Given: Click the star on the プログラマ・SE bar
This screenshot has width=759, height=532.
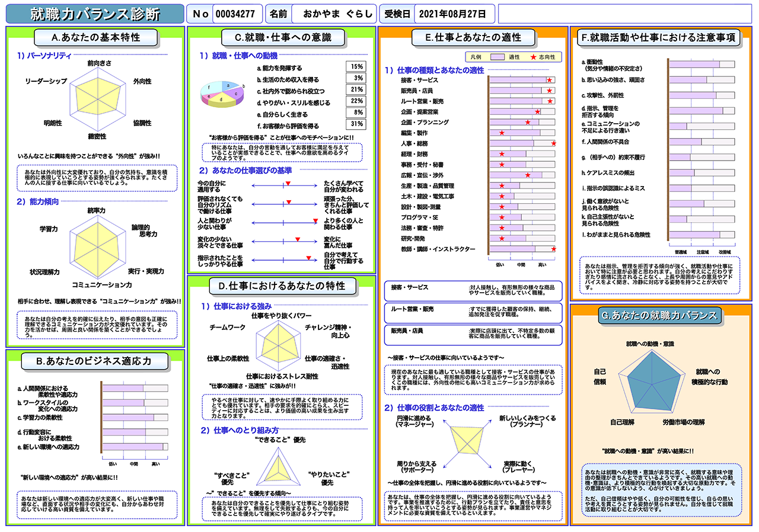Looking at the screenshot, I should (x=502, y=217).
